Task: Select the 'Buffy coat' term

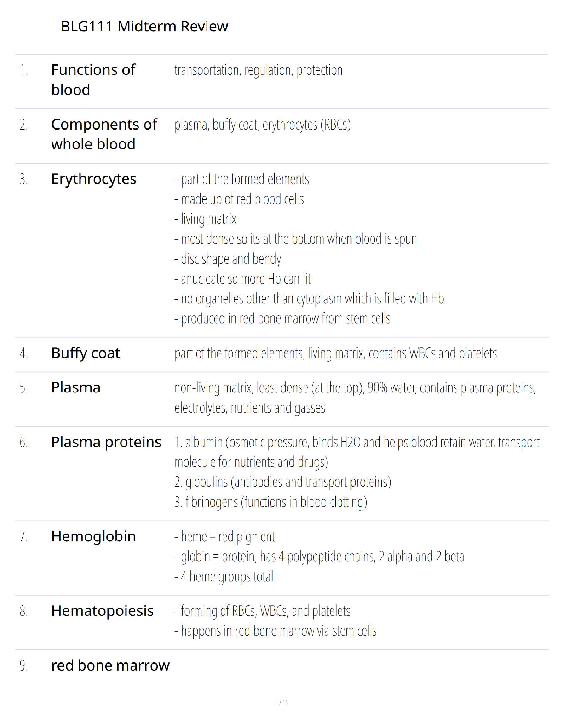Action: [x=86, y=353]
